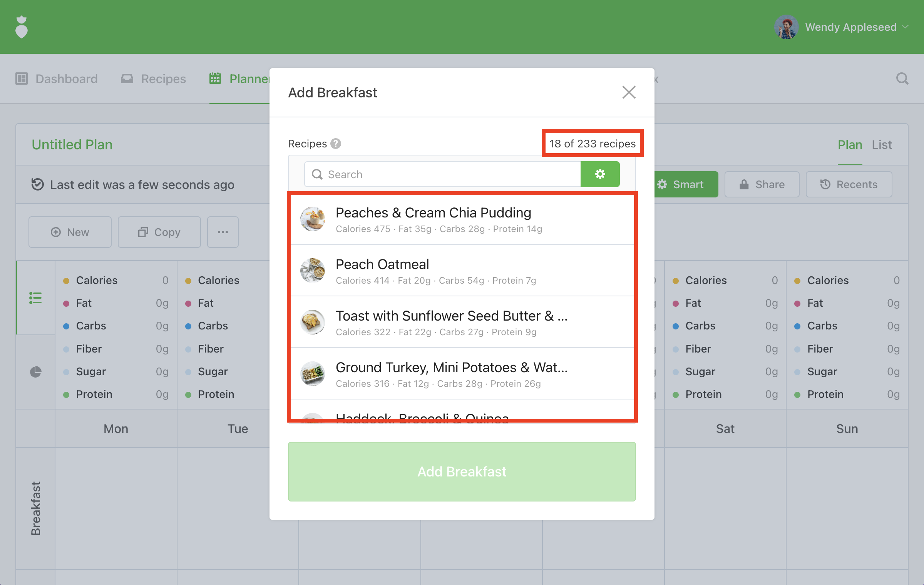The width and height of the screenshot is (924, 585).
Task: Click the last edit history clock icon
Action: 37,184
